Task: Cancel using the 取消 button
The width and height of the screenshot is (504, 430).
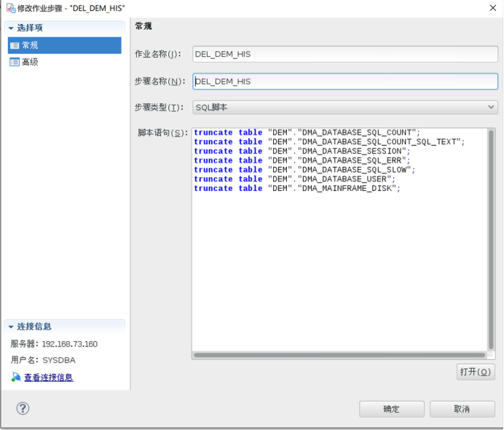Action: (x=462, y=409)
